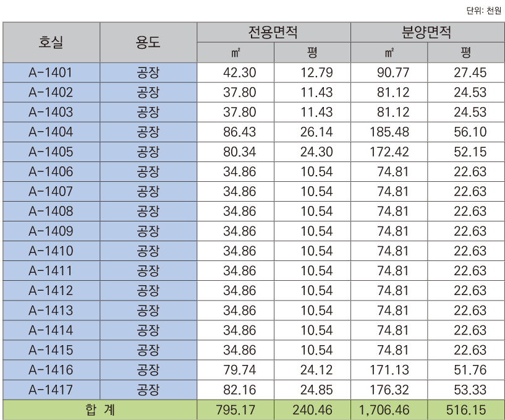Viewport: 505px width, 420px height.
Task: Click the 호실 column header
Action: (x=51, y=42)
